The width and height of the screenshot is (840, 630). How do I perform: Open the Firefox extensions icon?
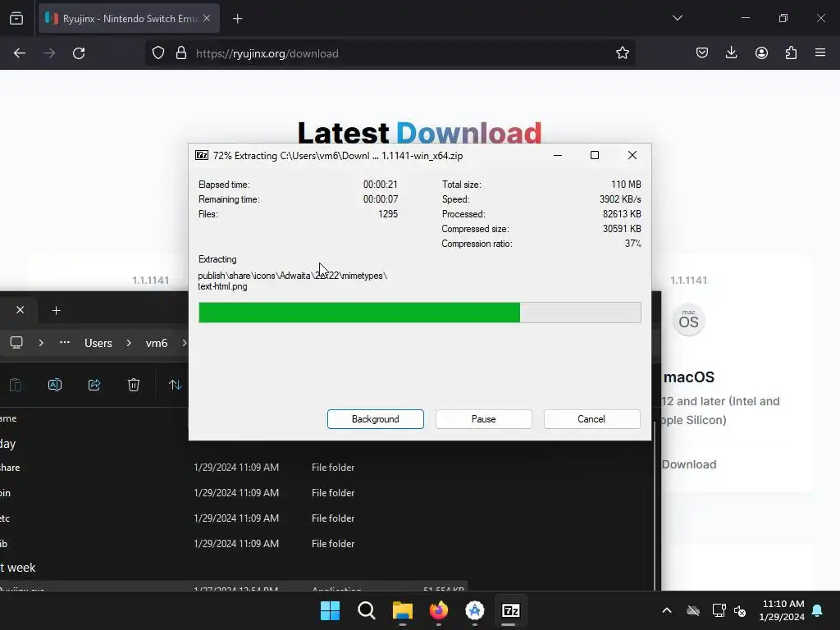tap(791, 53)
